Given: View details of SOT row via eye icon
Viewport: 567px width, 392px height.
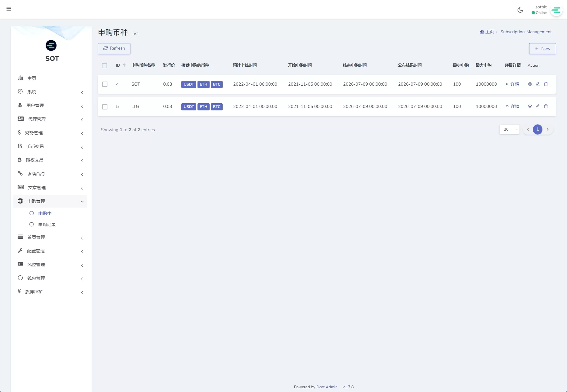Looking at the screenshot, I should point(530,84).
